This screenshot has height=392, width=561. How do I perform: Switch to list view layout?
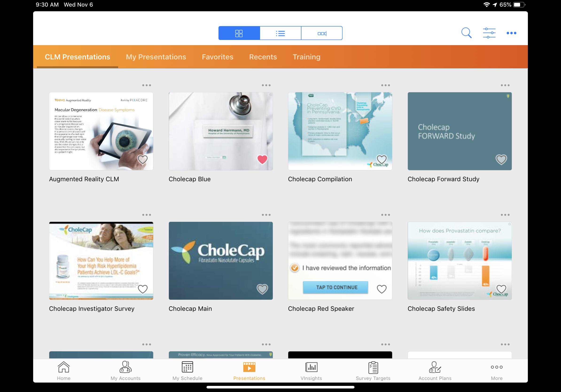pyautogui.click(x=280, y=33)
